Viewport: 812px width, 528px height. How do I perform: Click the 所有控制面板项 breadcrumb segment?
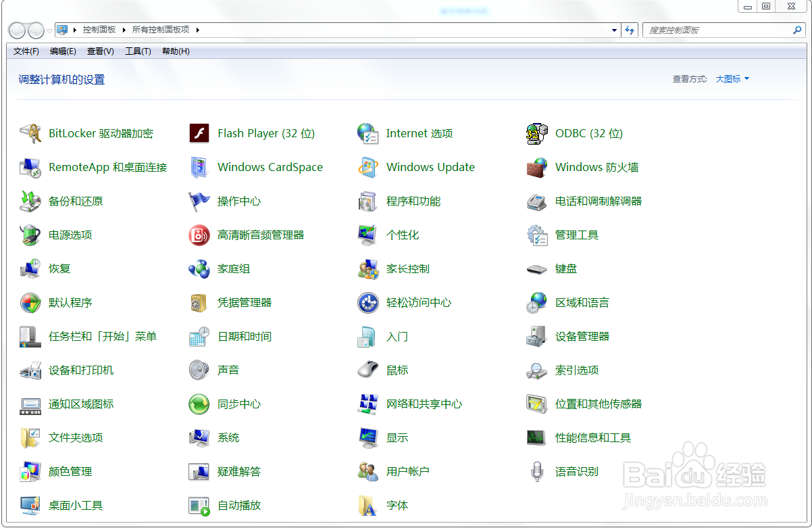click(x=161, y=30)
